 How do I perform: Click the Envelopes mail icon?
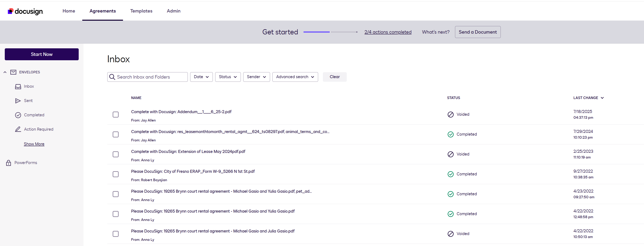(13, 72)
